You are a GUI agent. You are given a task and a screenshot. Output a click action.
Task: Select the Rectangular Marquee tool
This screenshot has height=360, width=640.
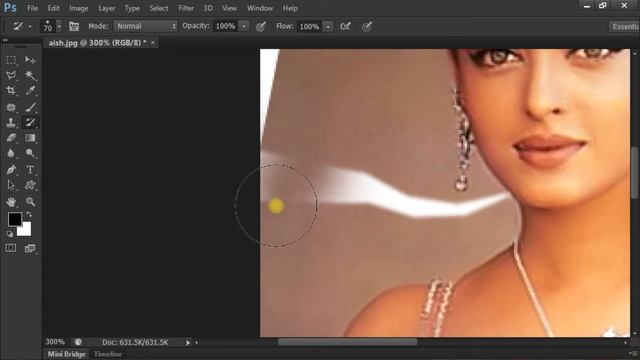[x=11, y=60]
